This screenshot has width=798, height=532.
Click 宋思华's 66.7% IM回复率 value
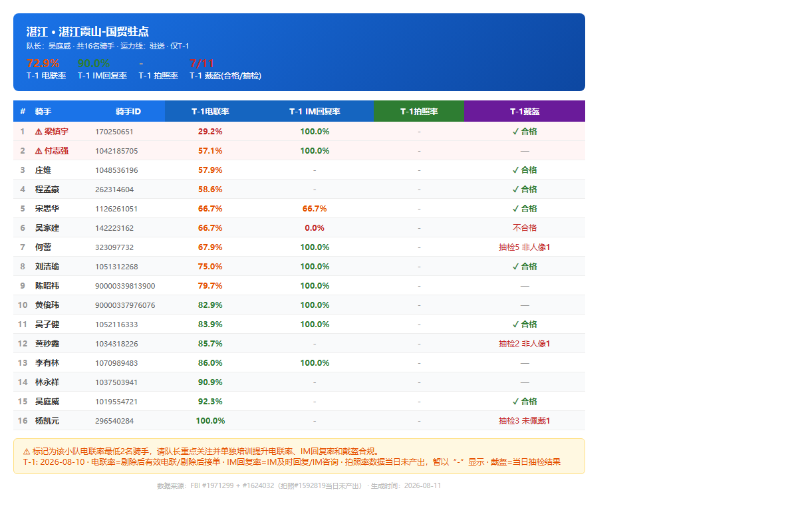pyautogui.click(x=315, y=209)
